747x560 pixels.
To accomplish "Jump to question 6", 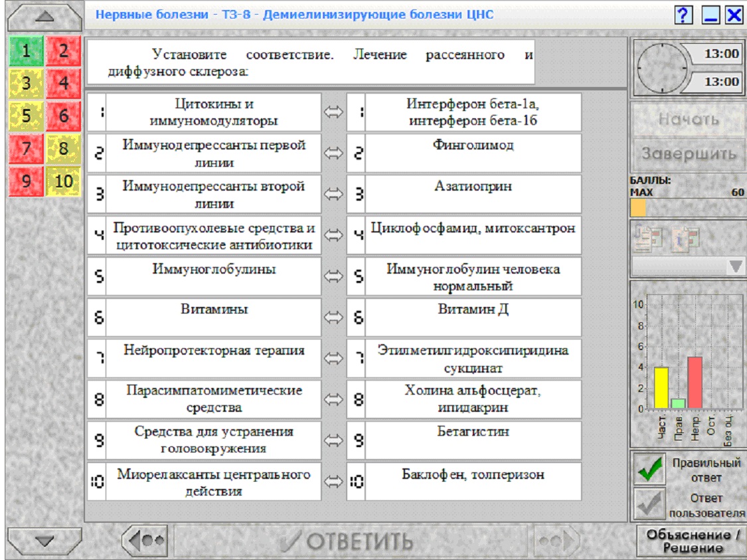I will 63,116.
